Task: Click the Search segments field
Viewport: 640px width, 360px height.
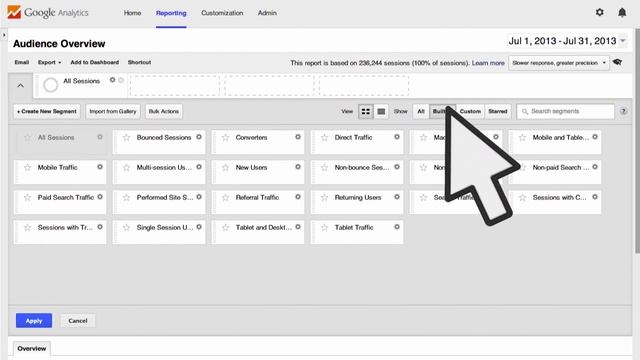Action: [x=565, y=111]
